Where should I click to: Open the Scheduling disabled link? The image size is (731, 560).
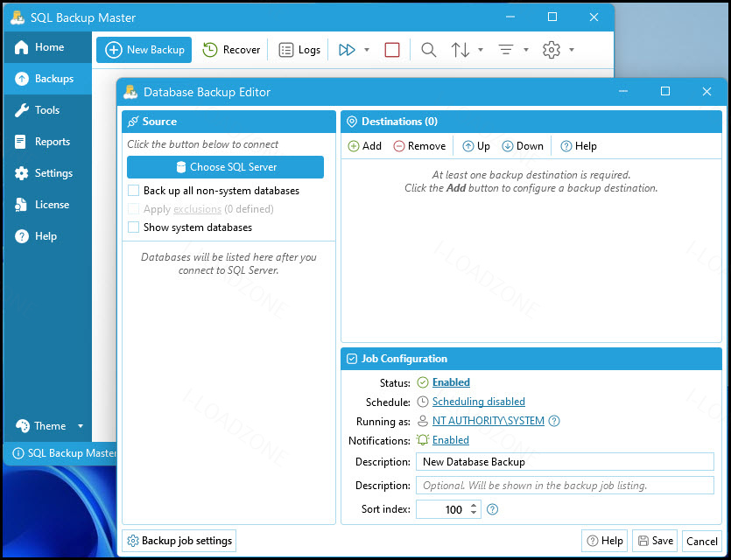point(478,402)
